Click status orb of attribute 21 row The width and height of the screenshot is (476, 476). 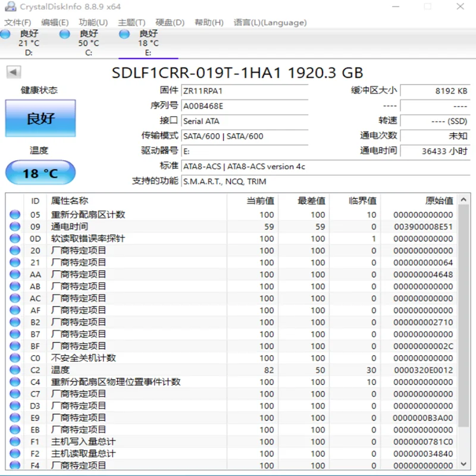click(x=15, y=262)
